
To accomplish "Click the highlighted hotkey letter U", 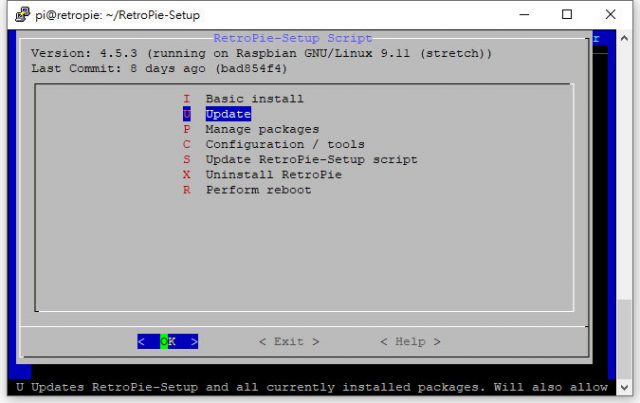I will coord(187,114).
